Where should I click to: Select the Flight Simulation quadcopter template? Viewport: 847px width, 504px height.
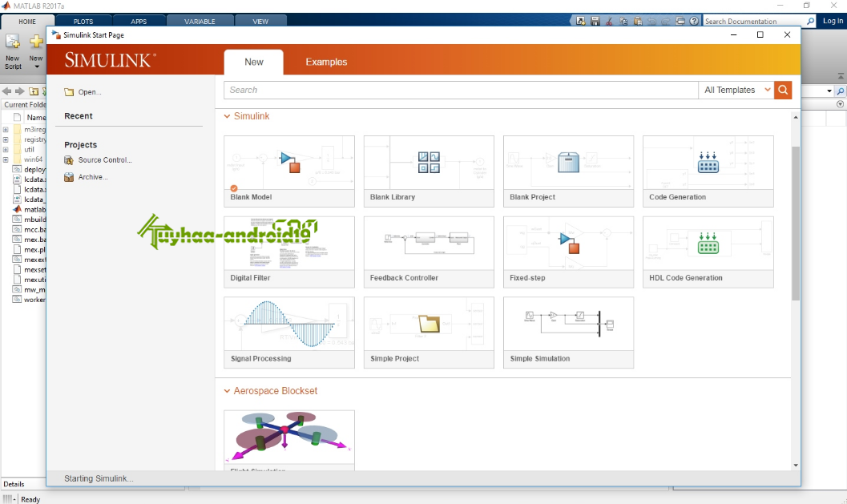tap(289, 440)
